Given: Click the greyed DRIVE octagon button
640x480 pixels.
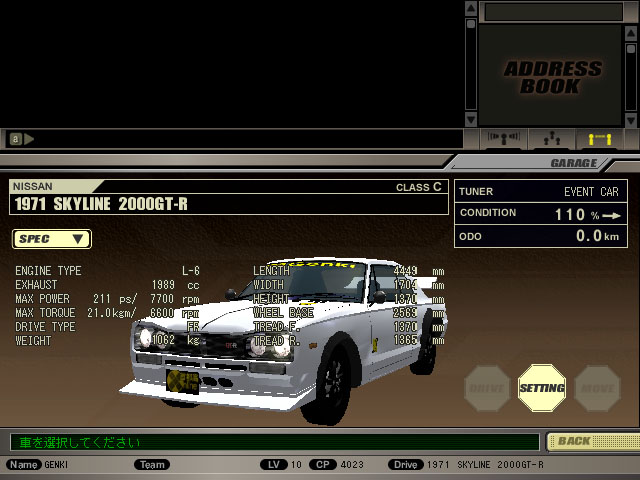Looking at the screenshot, I should 487,388.
